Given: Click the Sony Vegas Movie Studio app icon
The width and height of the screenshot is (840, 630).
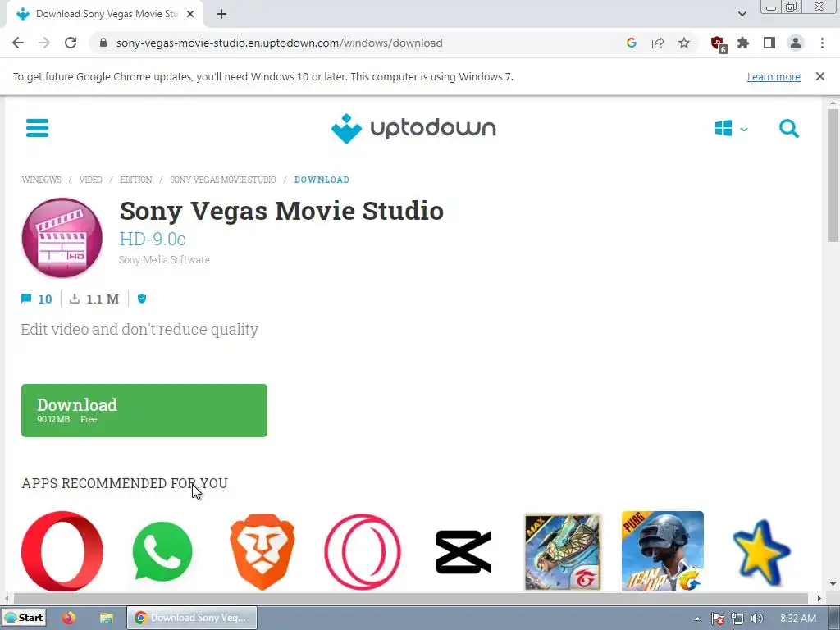Looking at the screenshot, I should pyautogui.click(x=62, y=238).
